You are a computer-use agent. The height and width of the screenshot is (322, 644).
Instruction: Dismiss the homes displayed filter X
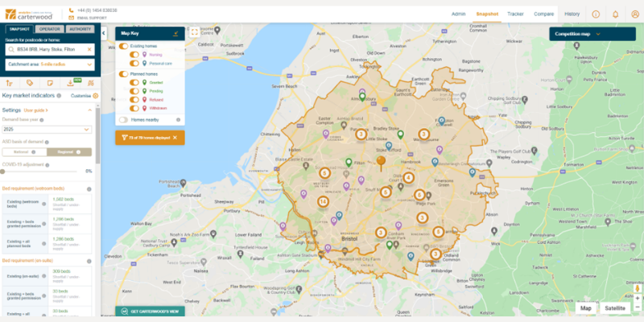pyautogui.click(x=175, y=138)
